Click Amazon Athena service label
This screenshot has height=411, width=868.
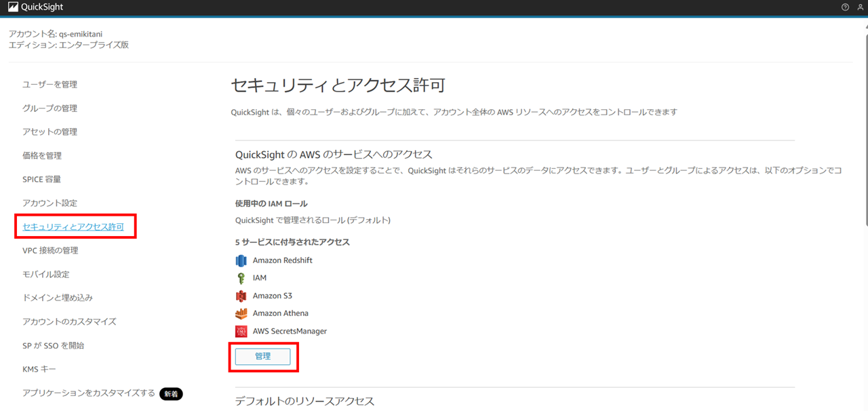click(x=280, y=313)
